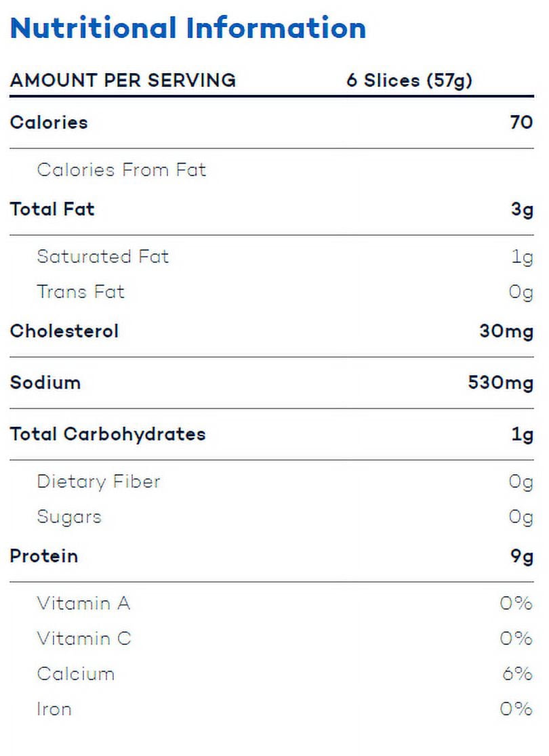Click the 30mg cholesterol value
This screenshot has height=756, width=549.
506,332
